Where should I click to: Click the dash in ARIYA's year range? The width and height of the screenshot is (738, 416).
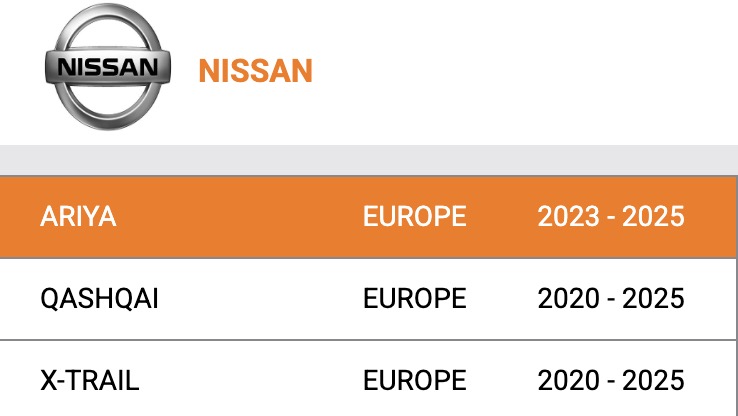point(610,218)
